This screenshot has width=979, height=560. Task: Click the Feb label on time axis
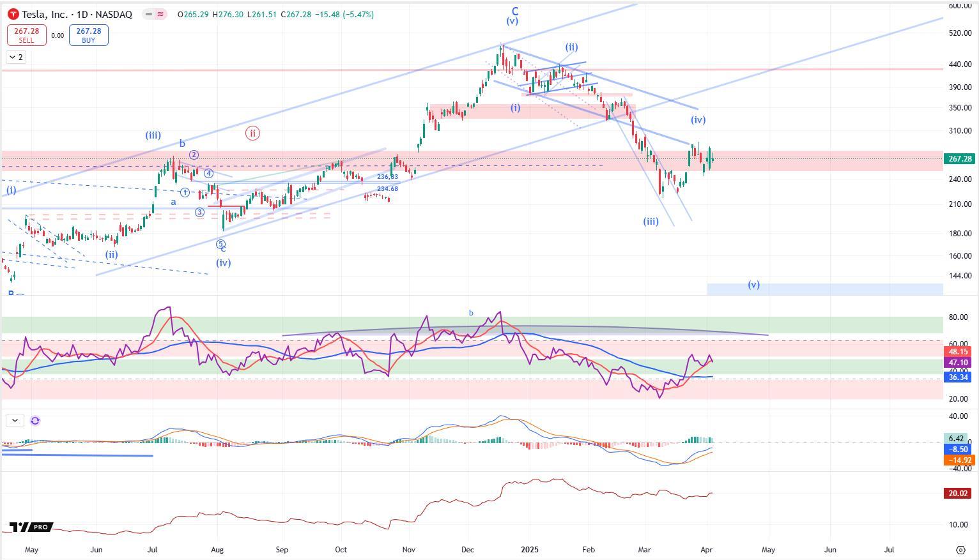click(x=589, y=550)
